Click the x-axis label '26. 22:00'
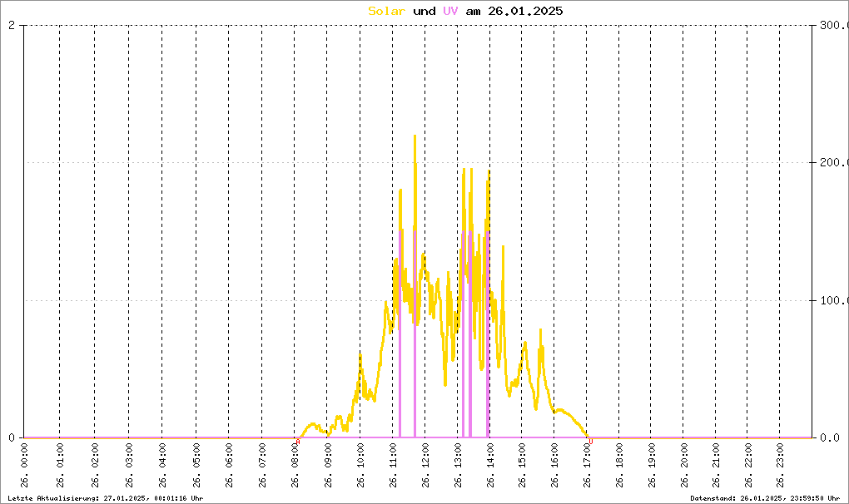This screenshot has height=504, width=849. (x=748, y=466)
